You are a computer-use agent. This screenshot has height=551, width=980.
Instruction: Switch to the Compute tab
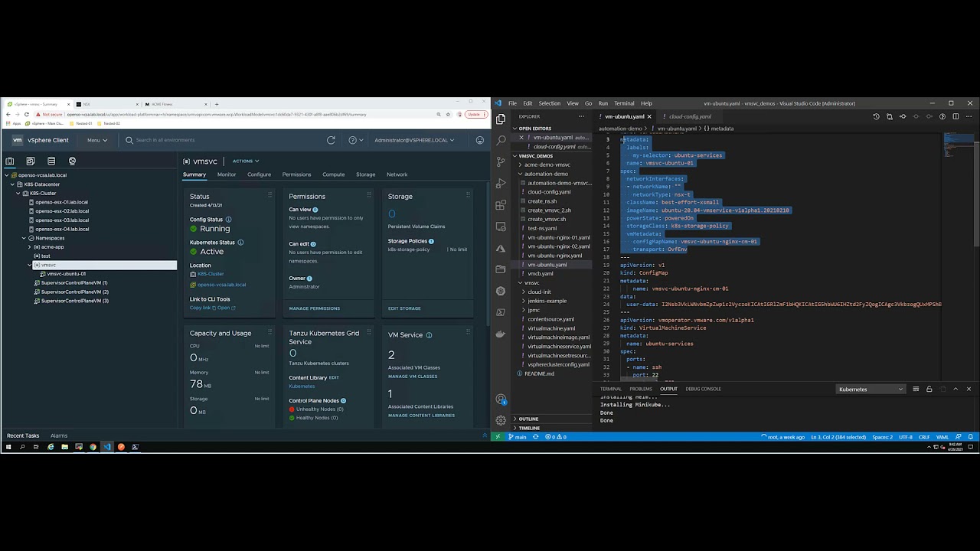pyautogui.click(x=333, y=174)
